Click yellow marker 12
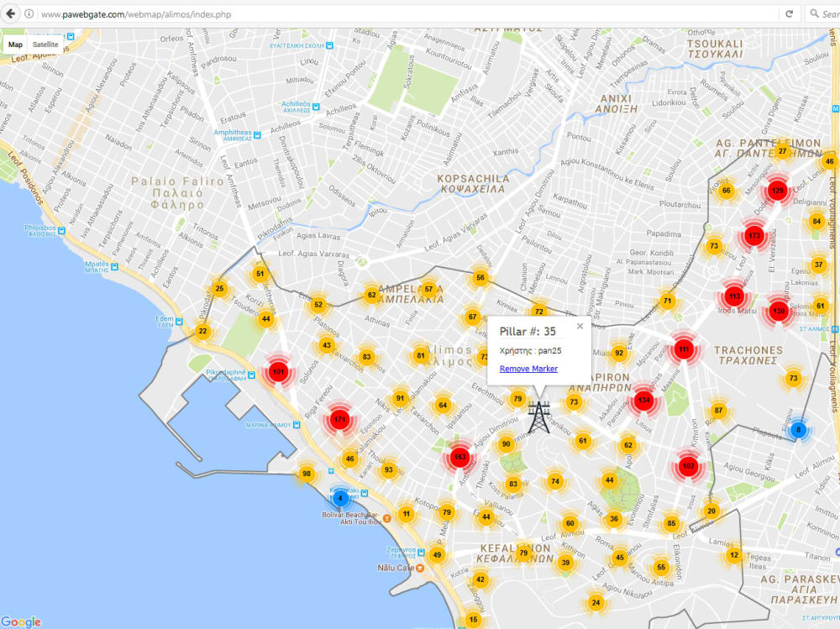Screen dimensions: 840x629 734,555
